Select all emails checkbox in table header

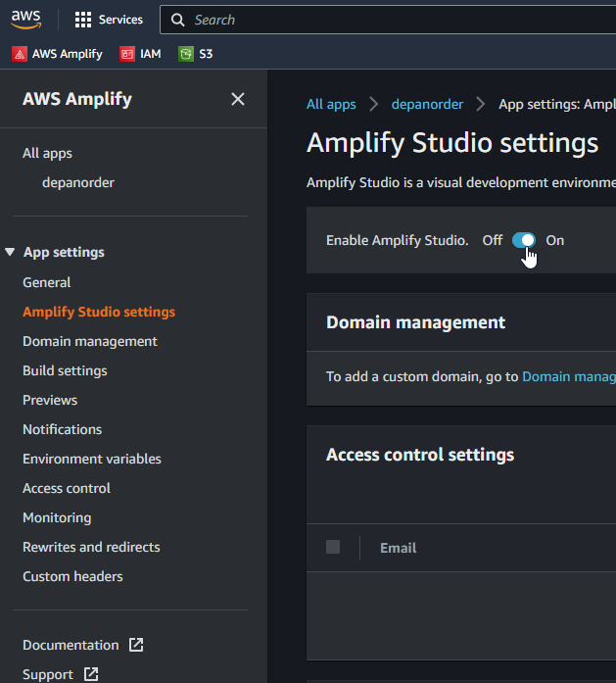(333, 547)
